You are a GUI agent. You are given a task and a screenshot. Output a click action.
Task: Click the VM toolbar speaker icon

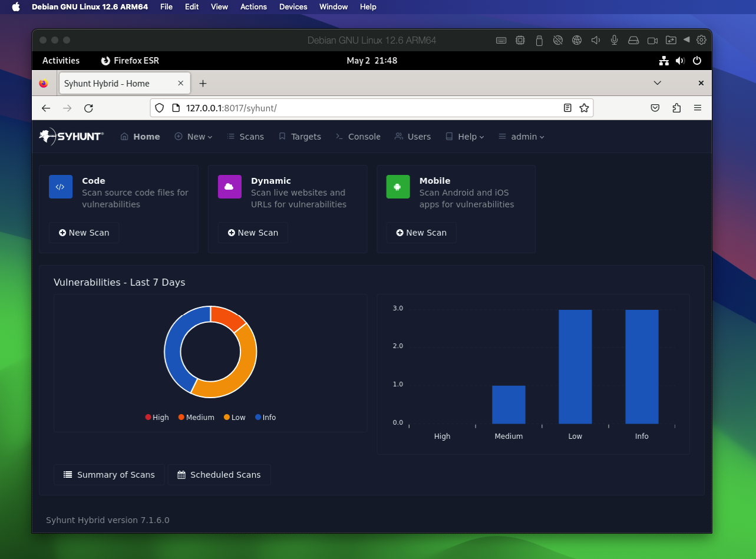596,40
